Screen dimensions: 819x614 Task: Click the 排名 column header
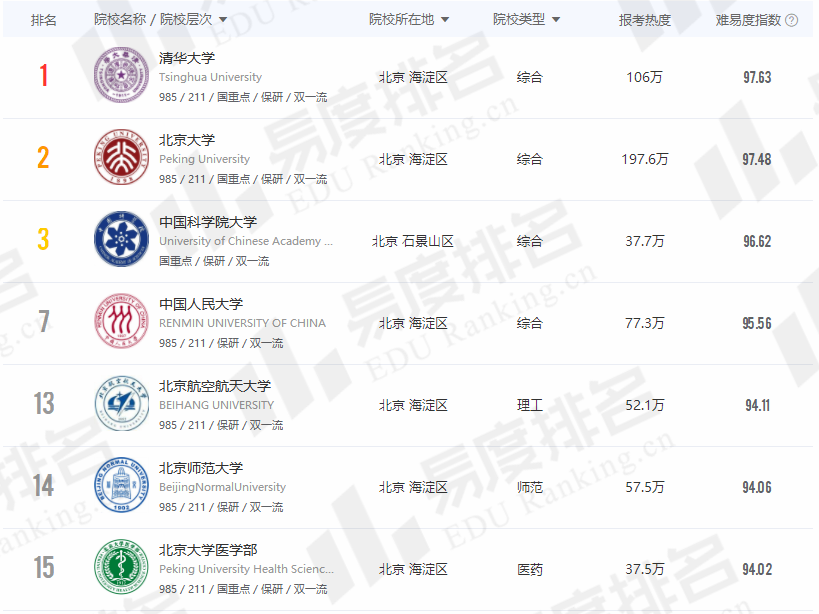tap(44, 20)
